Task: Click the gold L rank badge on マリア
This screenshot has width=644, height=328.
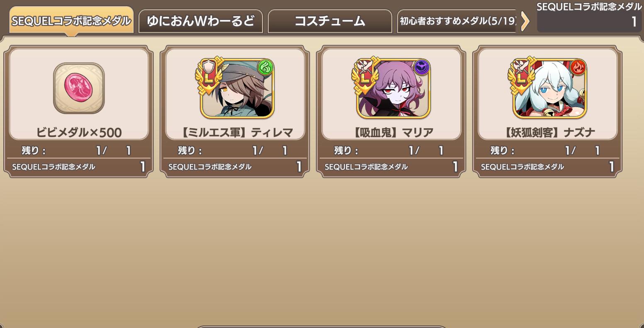Action: click(365, 76)
